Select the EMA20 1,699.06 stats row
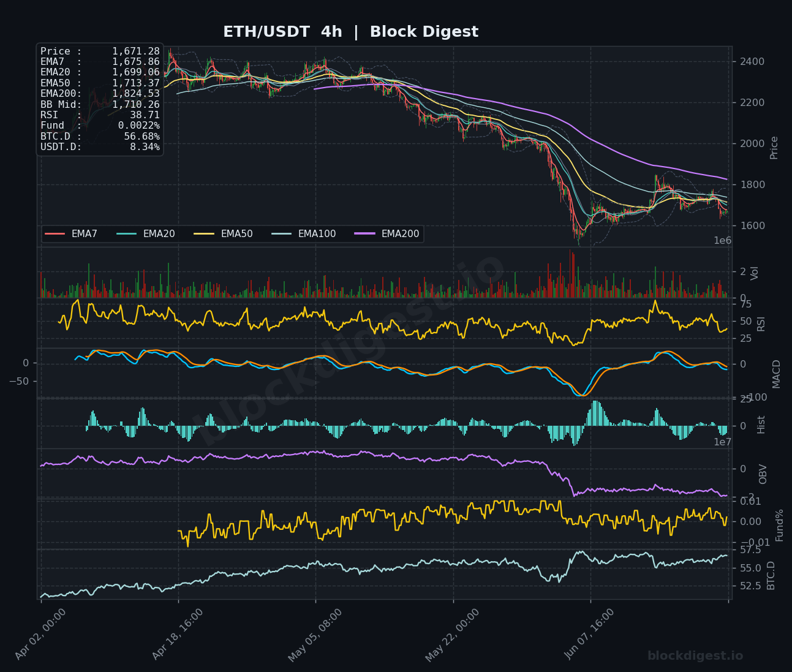Viewport: 792px width, 672px height. click(100, 72)
